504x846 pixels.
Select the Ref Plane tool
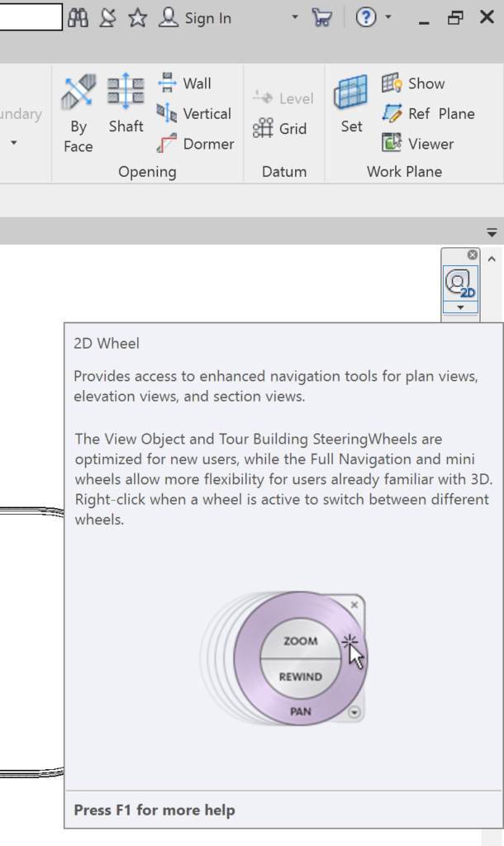point(428,113)
